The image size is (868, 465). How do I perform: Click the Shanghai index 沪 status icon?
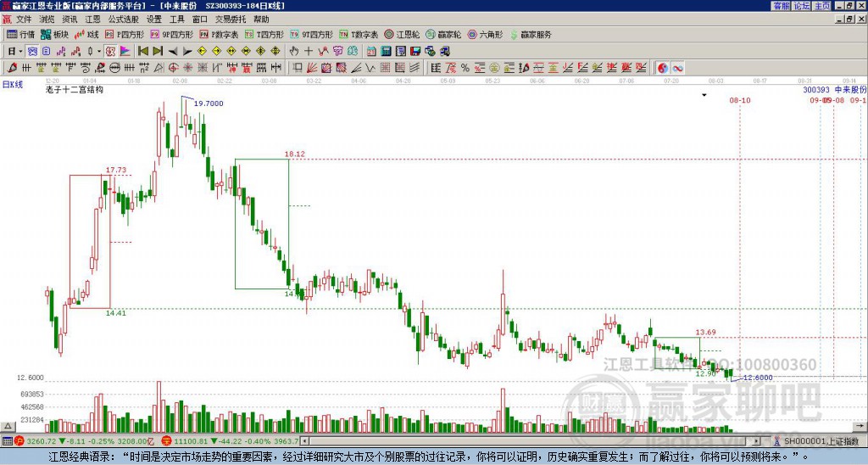19,441
